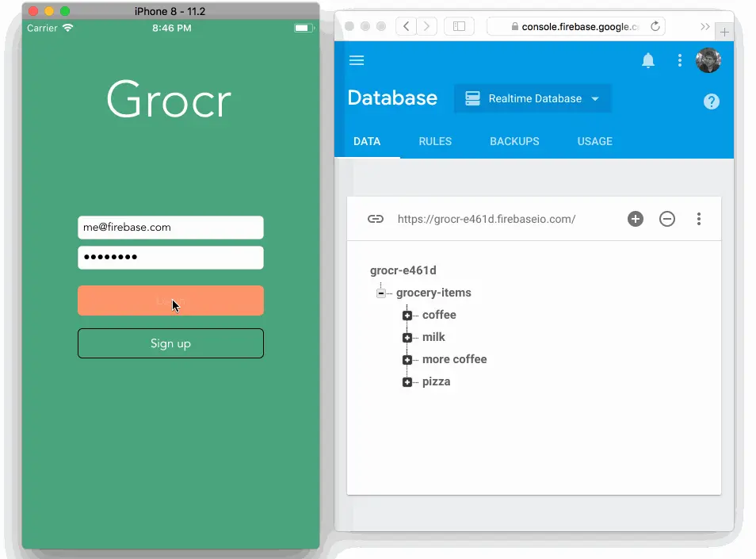Go back in Safari browser

(406, 26)
